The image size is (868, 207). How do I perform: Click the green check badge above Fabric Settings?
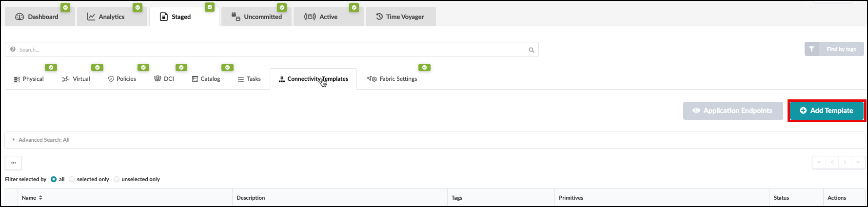[x=425, y=68]
